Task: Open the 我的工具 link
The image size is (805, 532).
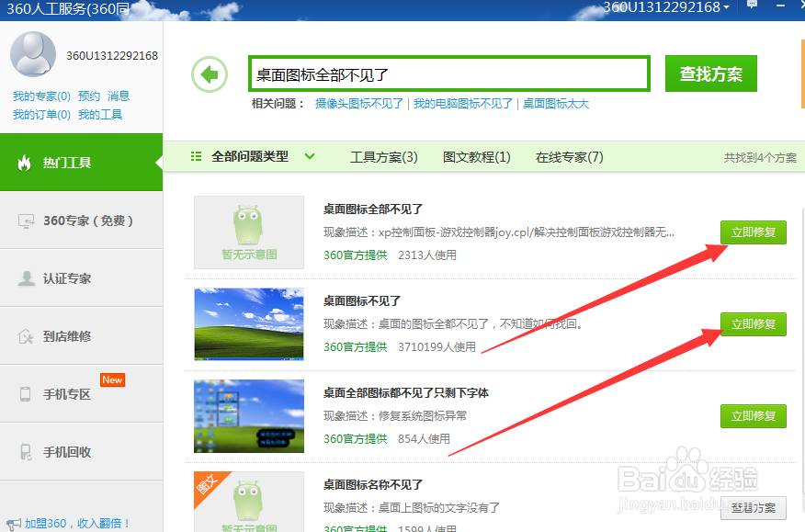Action: [x=100, y=115]
